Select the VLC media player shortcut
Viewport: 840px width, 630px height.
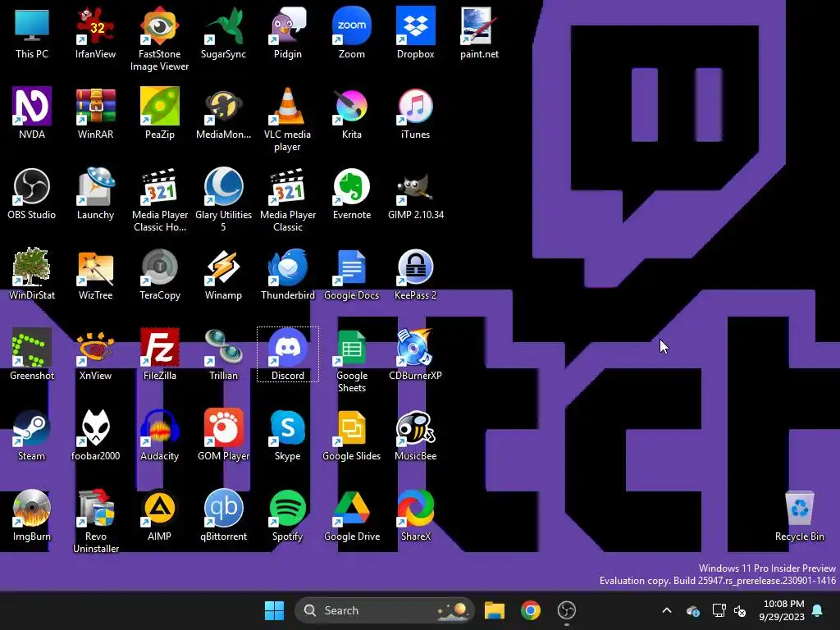tap(288, 119)
